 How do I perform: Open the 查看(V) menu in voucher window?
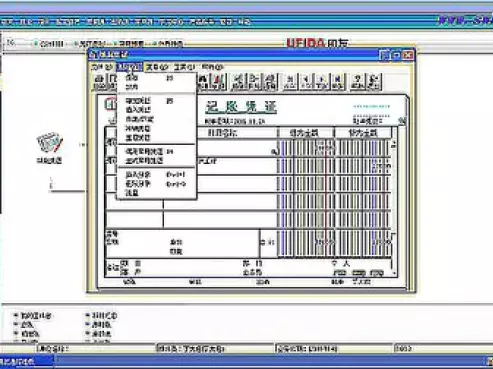(157, 67)
